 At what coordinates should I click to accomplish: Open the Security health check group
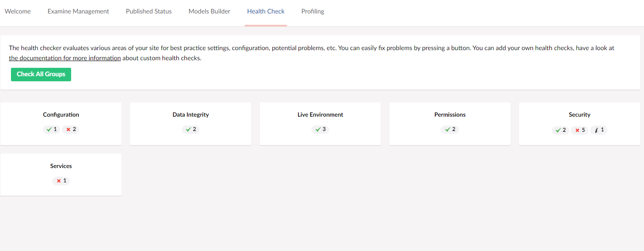point(580,124)
